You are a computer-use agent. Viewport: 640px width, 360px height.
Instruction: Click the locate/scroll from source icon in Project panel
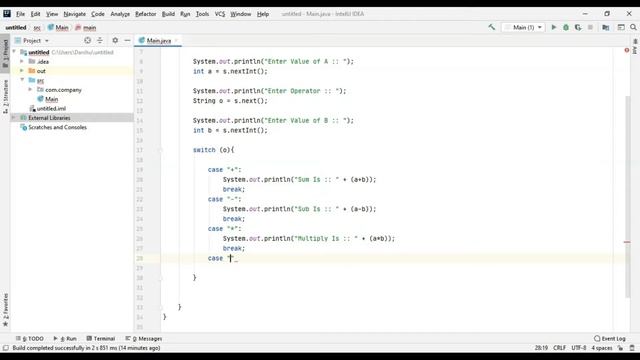pos(87,40)
